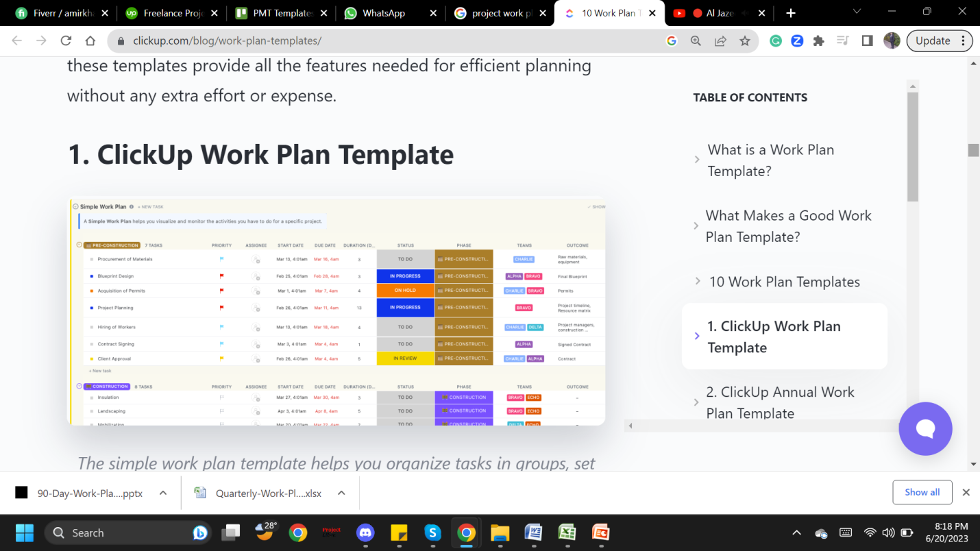Toggle the browser side panel
This screenshot has width=980, height=551.
pyautogui.click(x=867, y=41)
